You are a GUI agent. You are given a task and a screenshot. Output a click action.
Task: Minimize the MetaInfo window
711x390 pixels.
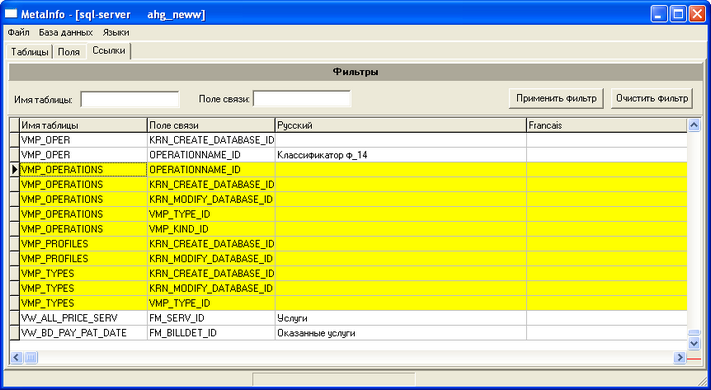coord(659,14)
